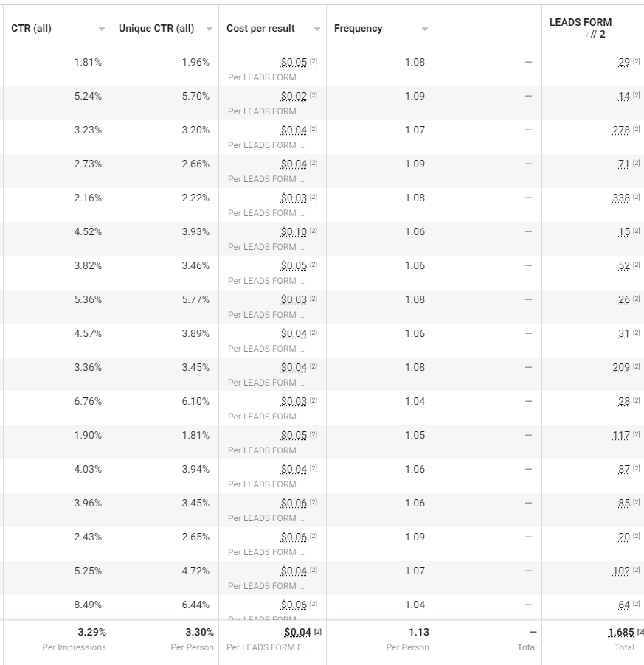
Task: Click the footnote marker next to $0.02 cost
Action: pos(314,96)
